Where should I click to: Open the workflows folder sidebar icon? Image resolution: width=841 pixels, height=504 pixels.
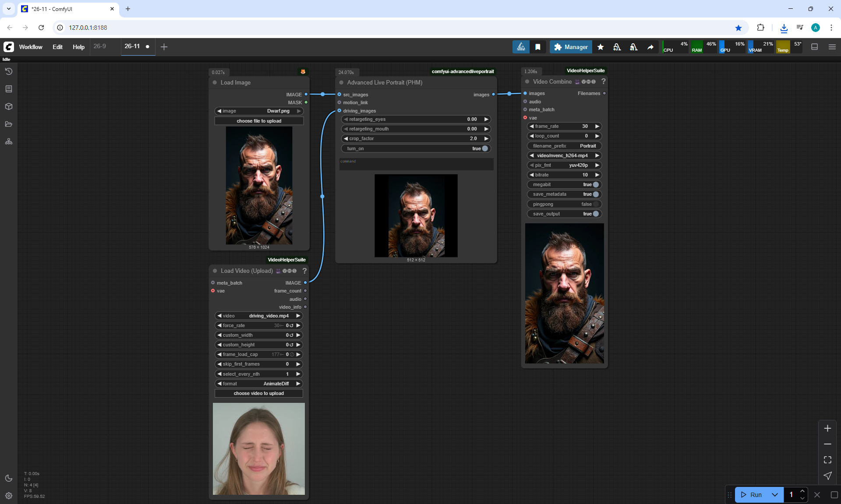(x=8, y=124)
